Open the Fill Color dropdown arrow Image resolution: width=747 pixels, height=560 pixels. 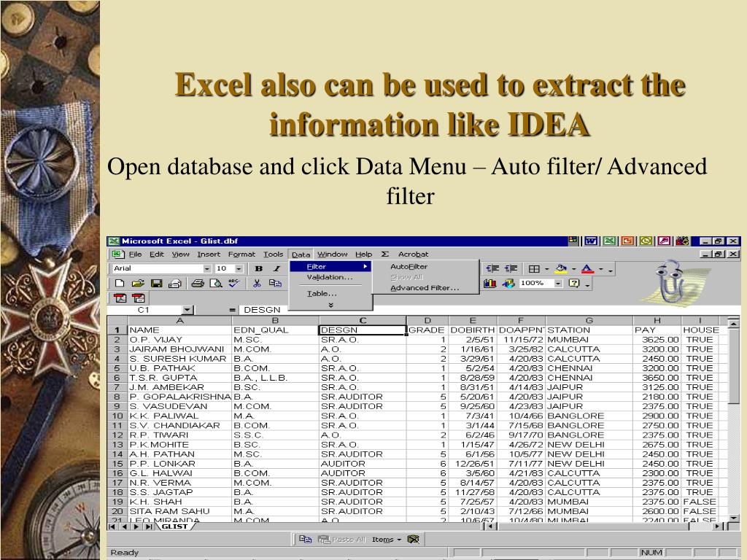(574, 269)
